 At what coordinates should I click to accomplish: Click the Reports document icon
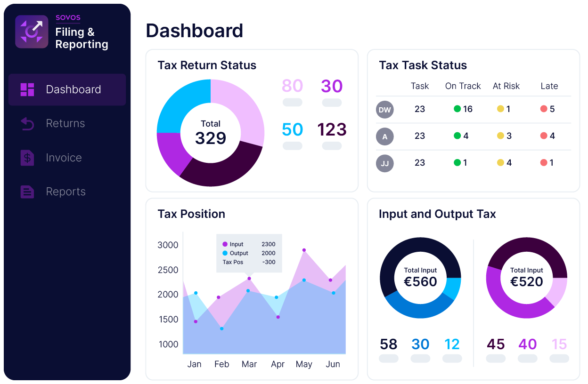tap(27, 192)
